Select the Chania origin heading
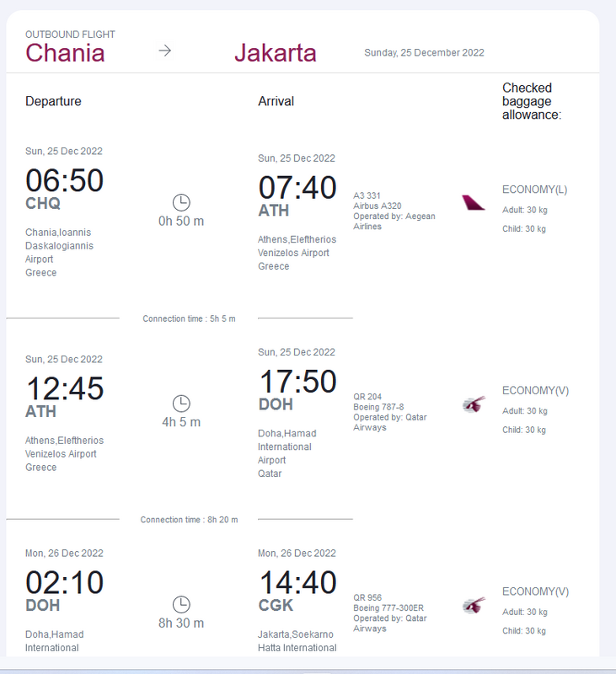Image resolution: width=616 pixels, height=674 pixels. 65,52
